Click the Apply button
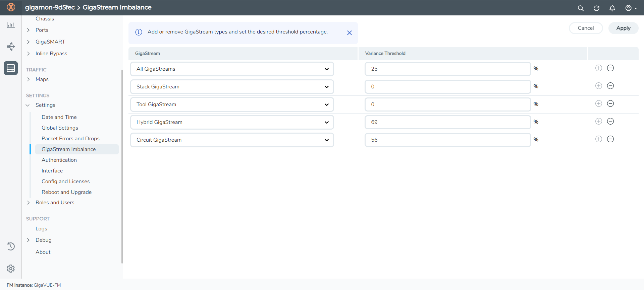 [x=623, y=28]
